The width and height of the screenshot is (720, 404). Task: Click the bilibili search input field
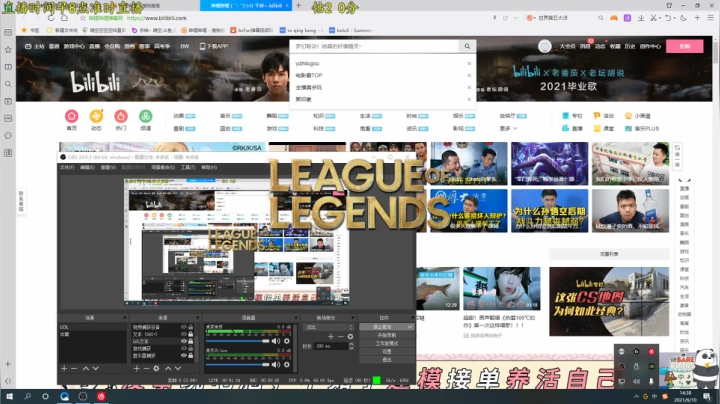pyautogui.click(x=374, y=46)
